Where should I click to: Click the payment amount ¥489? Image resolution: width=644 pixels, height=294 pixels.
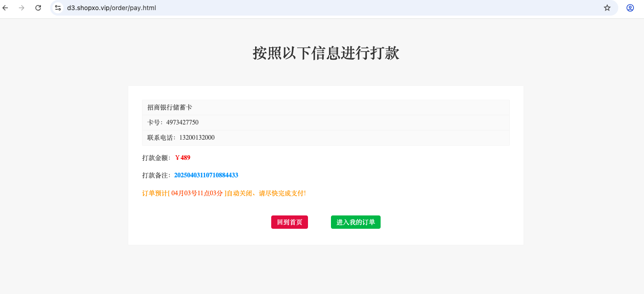tap(182, 158)
